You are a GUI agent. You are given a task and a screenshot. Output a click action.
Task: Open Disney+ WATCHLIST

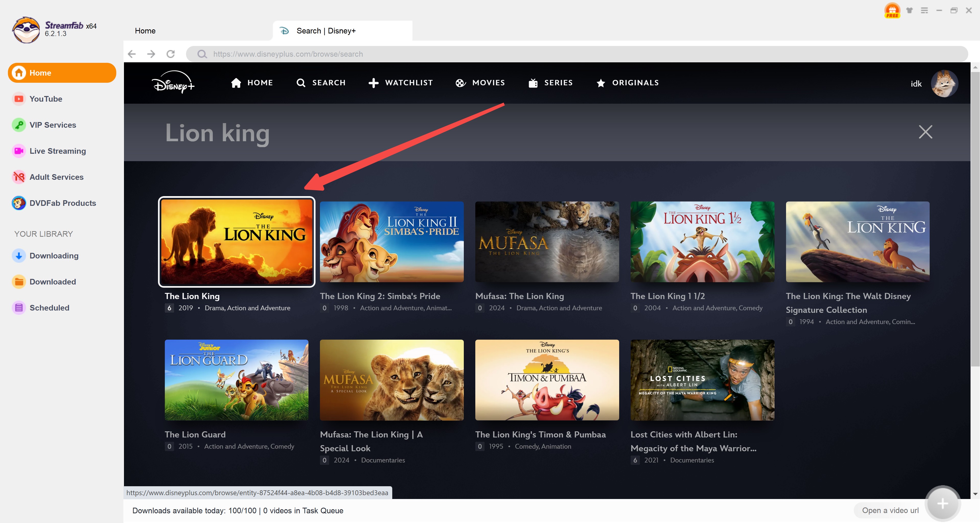click(401, 83)
